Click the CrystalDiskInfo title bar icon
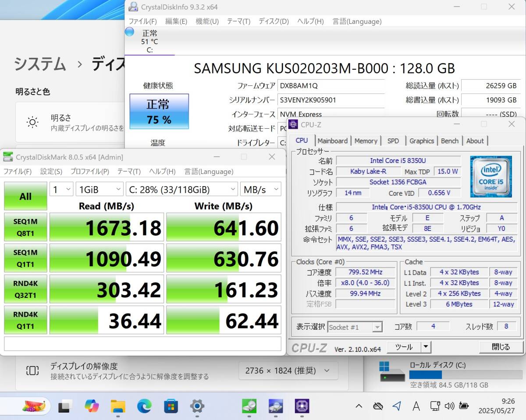 (x=133, y=7)
